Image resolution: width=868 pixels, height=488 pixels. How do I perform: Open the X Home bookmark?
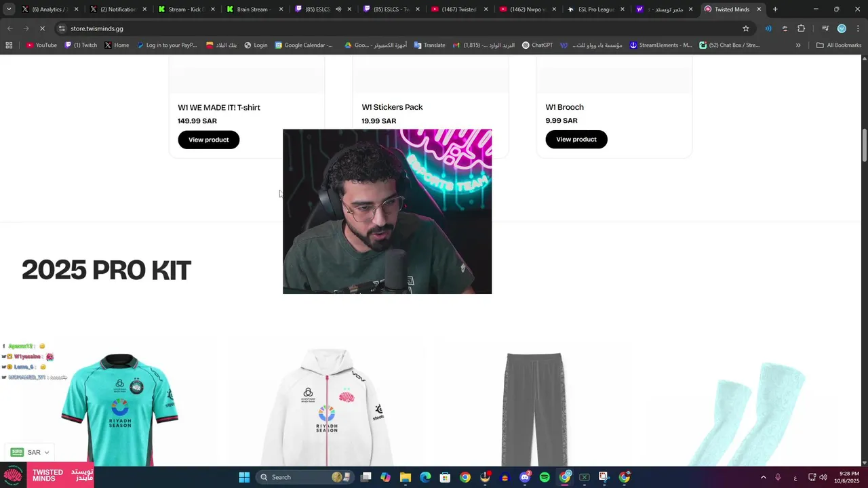tap(117, 45)
